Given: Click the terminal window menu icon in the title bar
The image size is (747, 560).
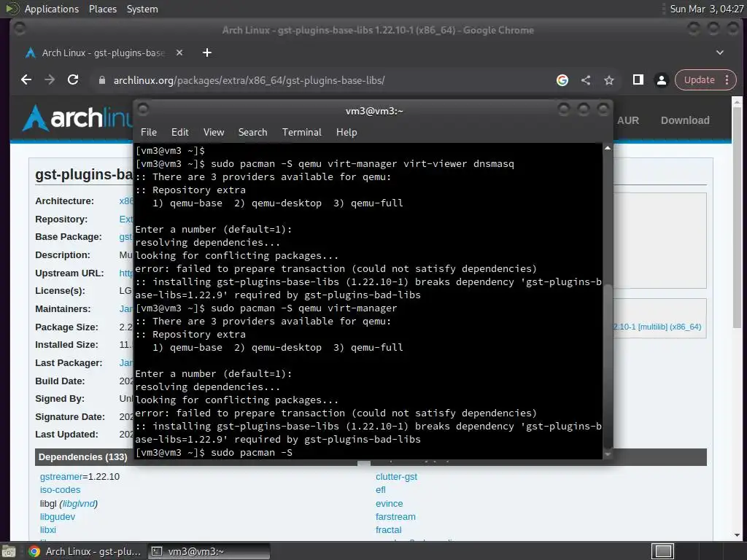Looking at the screenshot, I should (144, 109).
